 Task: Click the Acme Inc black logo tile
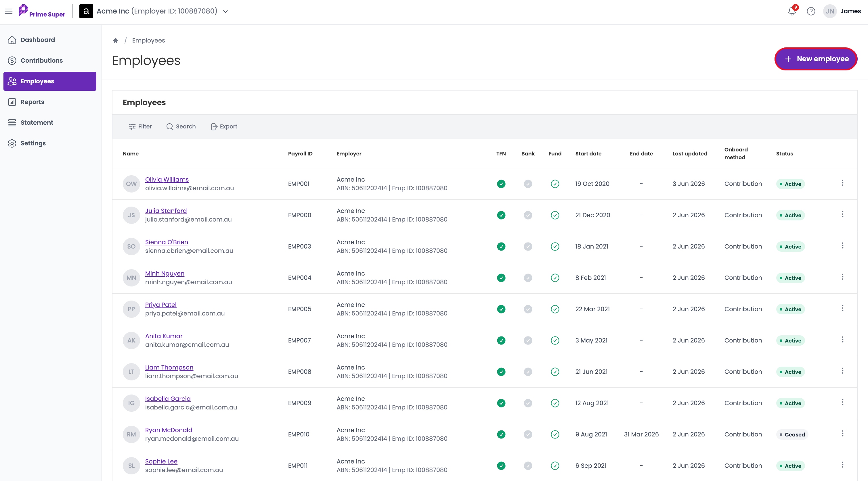pos(86,11)
